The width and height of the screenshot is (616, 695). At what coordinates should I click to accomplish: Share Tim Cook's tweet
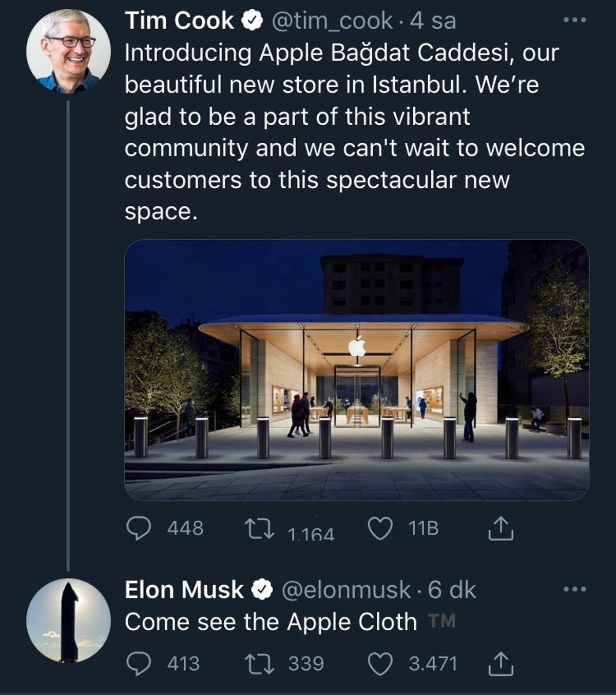click(500, 529)
